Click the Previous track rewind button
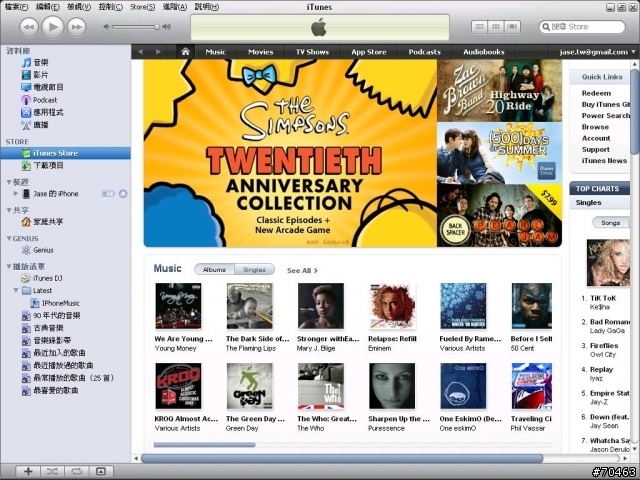 (x=29, y=27)
